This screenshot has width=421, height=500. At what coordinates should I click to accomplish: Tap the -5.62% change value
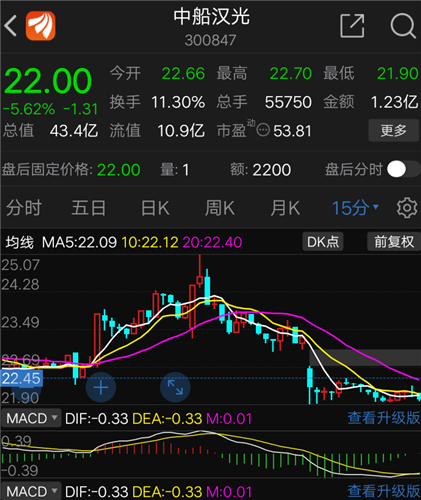[29, 109]
